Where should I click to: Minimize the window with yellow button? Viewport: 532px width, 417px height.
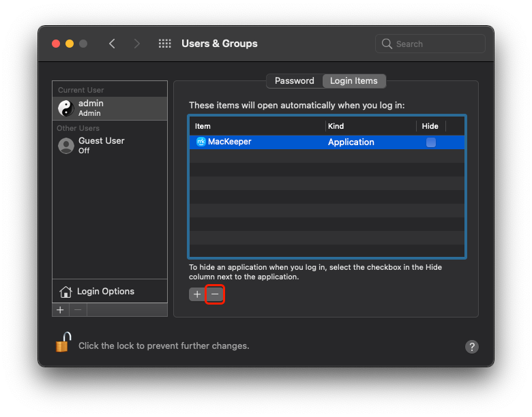point(70,44)
